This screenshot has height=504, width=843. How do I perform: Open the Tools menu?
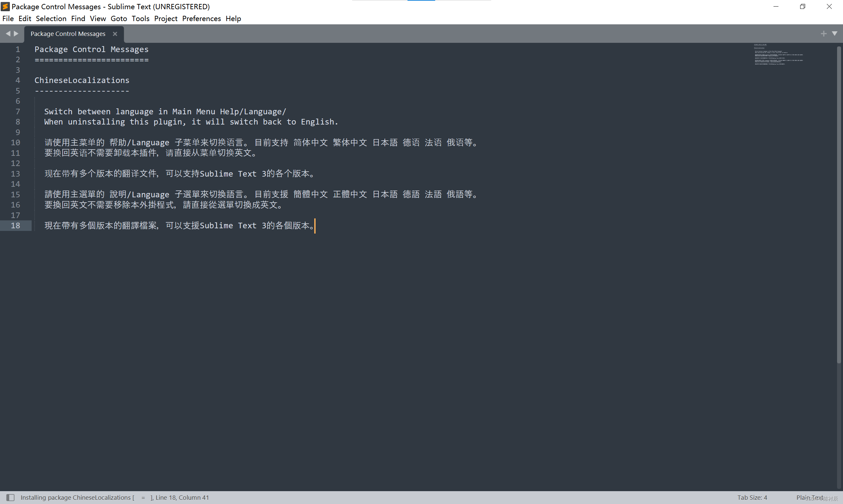[140, 19]
